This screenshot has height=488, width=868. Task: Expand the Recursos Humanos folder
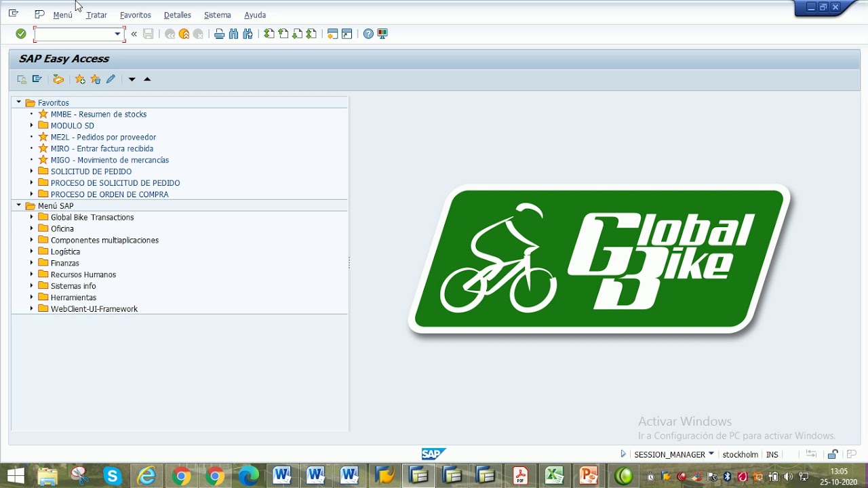coord(31,274)
